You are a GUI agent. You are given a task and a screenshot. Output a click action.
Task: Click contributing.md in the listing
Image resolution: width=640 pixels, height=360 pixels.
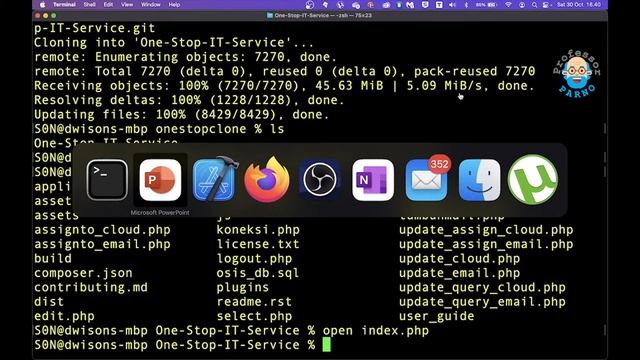[x=91, y=287]
